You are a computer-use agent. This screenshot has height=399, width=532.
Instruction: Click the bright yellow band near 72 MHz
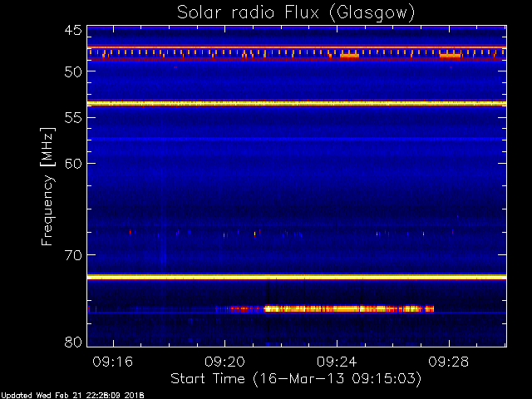click(297, 277)
